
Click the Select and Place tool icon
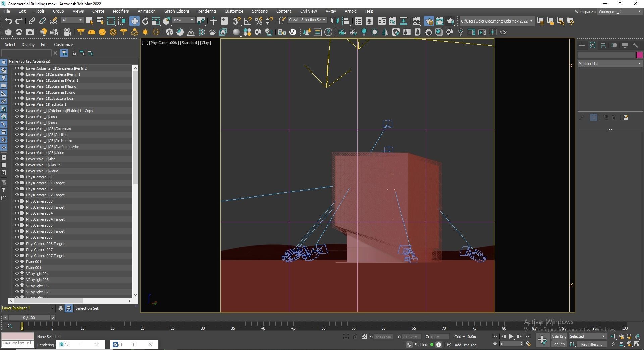[167, 21]
